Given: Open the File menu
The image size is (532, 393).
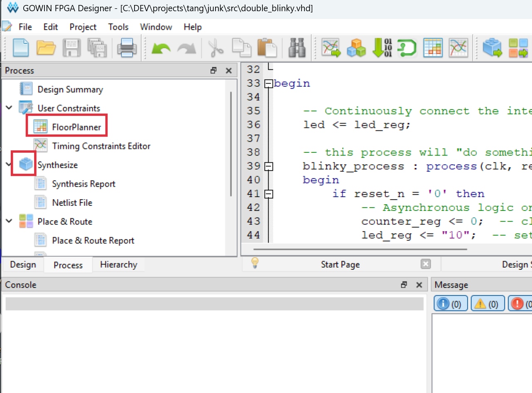Looking at the screenshot, I should pos(25,27).
